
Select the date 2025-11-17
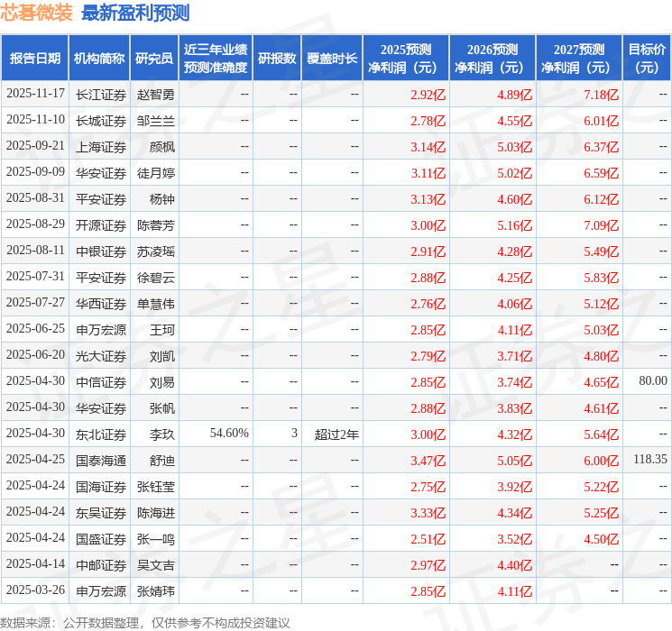point(35,94)
